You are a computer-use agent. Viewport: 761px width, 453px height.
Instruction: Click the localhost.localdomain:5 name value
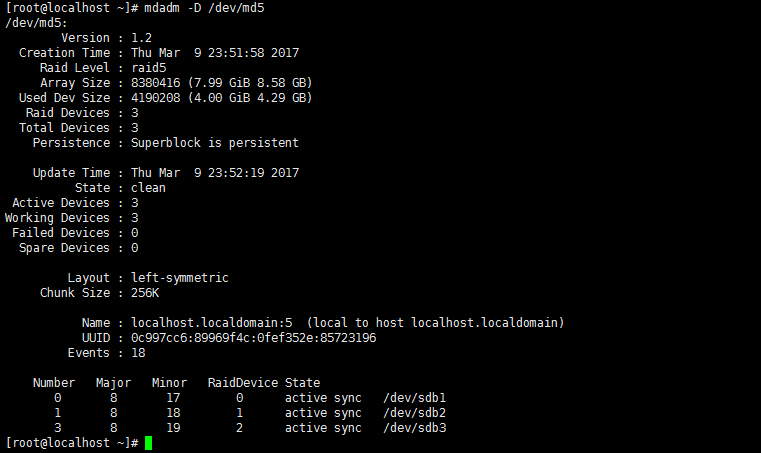click(212, 323)
